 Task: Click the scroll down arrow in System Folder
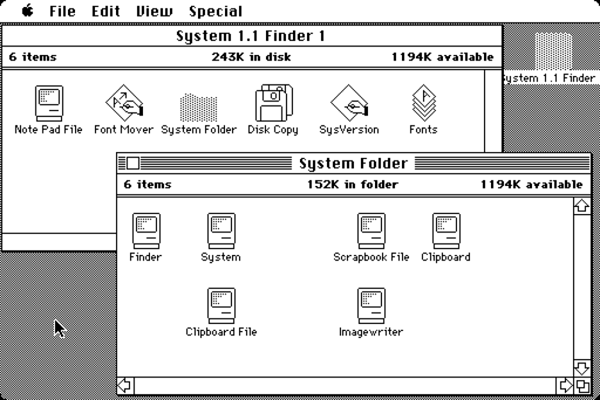(x=582, y=368)
